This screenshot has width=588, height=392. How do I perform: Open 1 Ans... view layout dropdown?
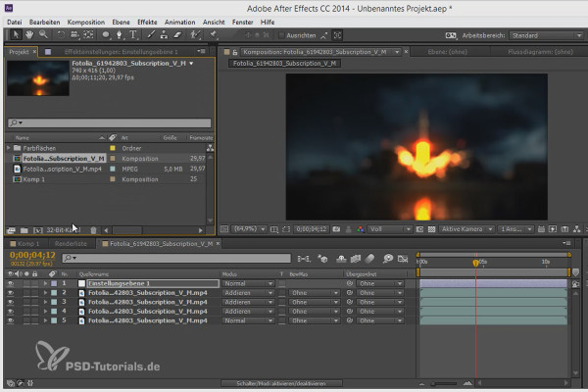pyautogui.click(x=516, y=229)
